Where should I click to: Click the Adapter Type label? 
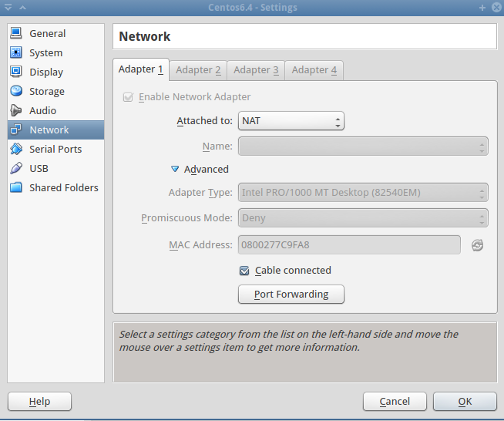[200, 193]
